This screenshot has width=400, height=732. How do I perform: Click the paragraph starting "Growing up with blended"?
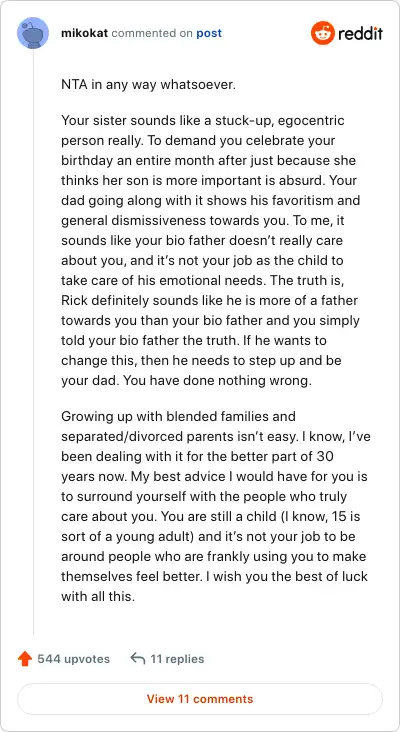coord(216,506)
